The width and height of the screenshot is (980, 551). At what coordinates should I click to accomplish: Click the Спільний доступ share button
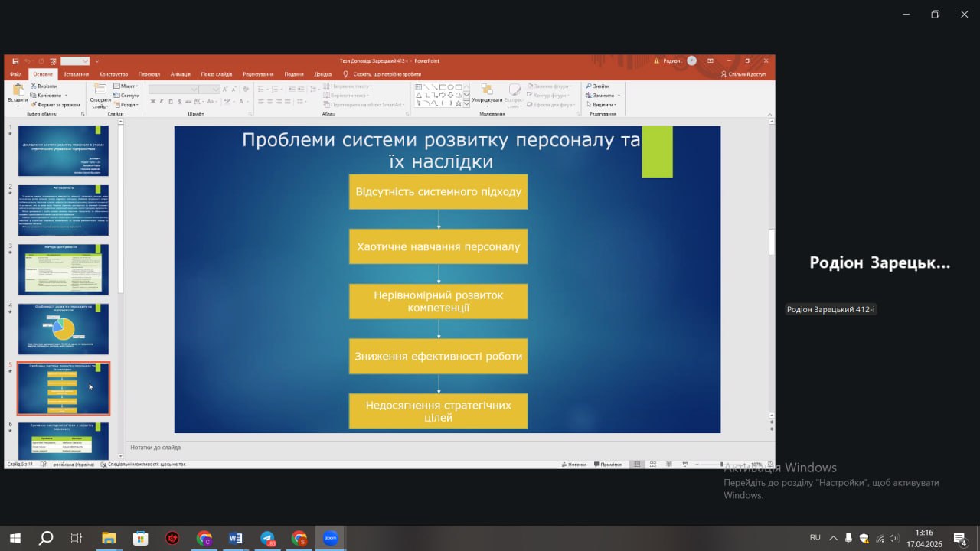(743, 74)
